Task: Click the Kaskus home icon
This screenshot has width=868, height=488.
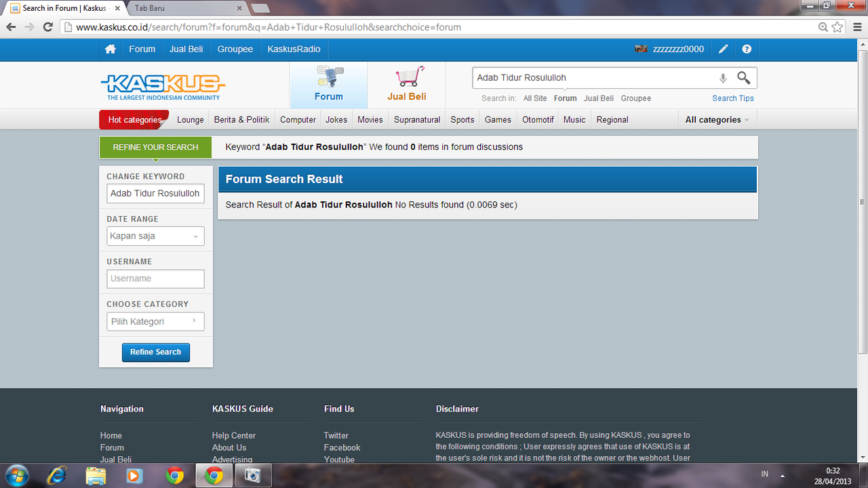Action: (x=110, y=49)
